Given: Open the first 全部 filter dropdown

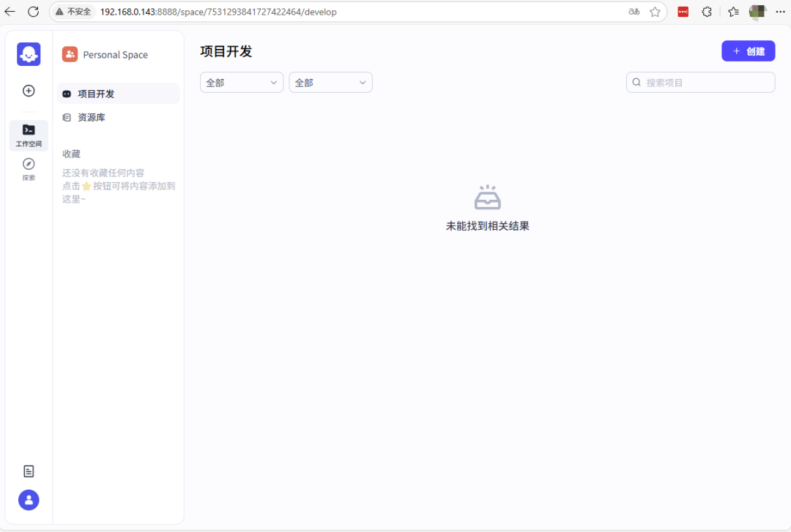Looking at the screenshot, I should [242, 82].
